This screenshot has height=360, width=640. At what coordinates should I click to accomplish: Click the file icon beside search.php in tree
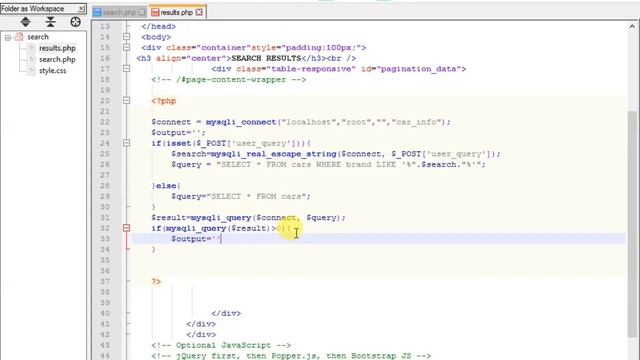31,60
